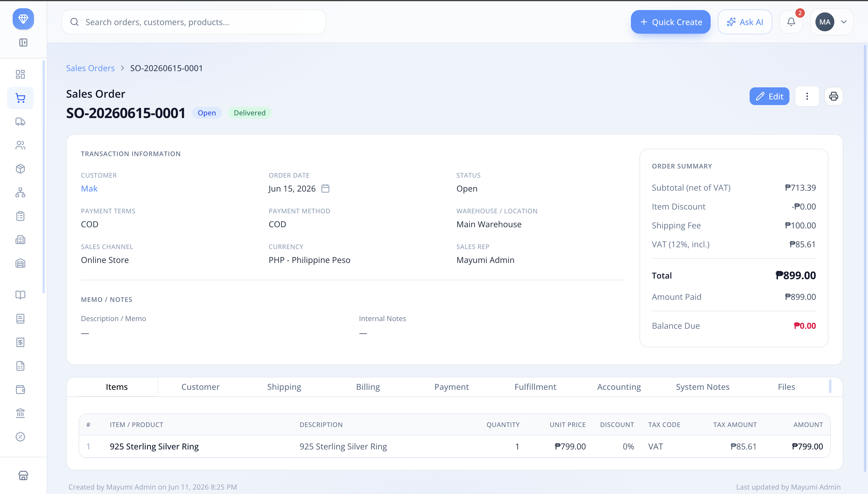The width and height of the screenshot is (868, 494).
Task: Click the 925 Sterling Silver Ring item name
Action: tap(154, 446)
